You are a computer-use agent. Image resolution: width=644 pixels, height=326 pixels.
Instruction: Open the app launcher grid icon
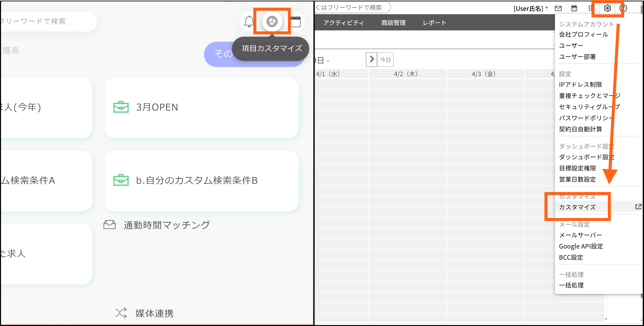(591, 8)
